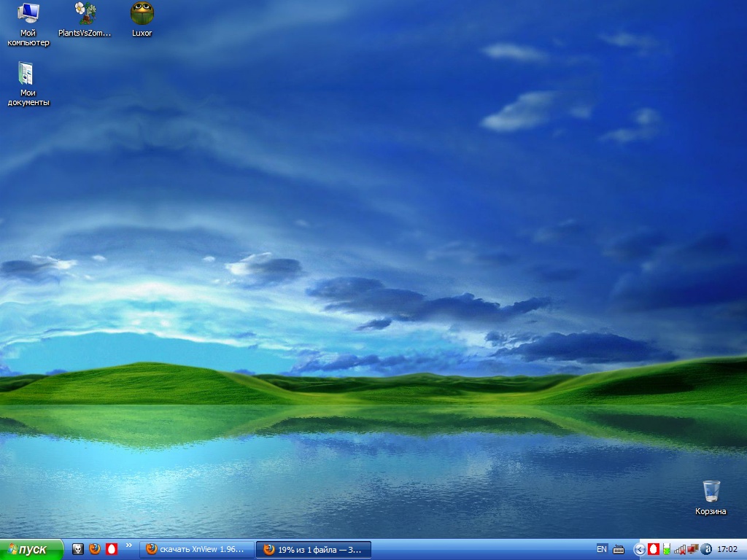Open the Мой компьютер desktop icon
The image size is (747, 560).
click(x=28, y=14)
